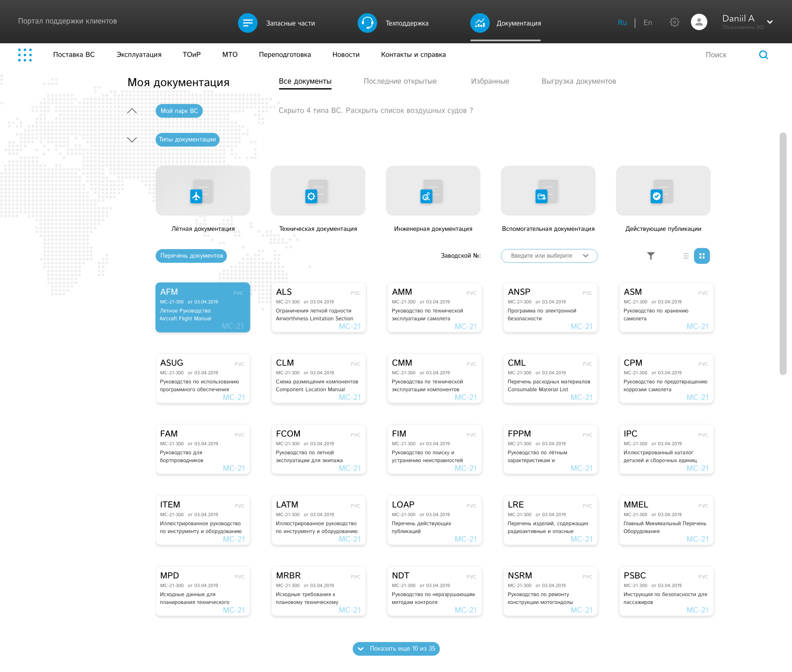This screenshot has width=792, height=672.
Task: Open the ALS document card
Action: point(318,307)
